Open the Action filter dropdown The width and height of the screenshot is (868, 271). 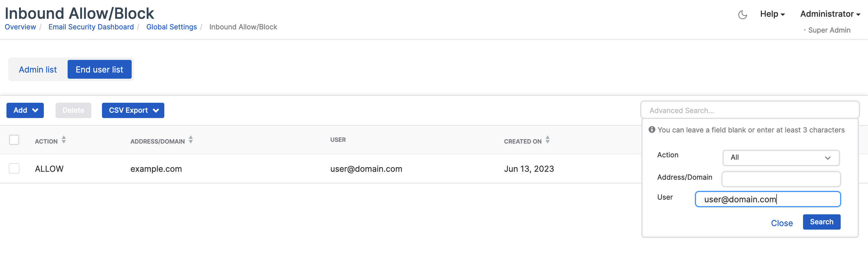(781, 158)
